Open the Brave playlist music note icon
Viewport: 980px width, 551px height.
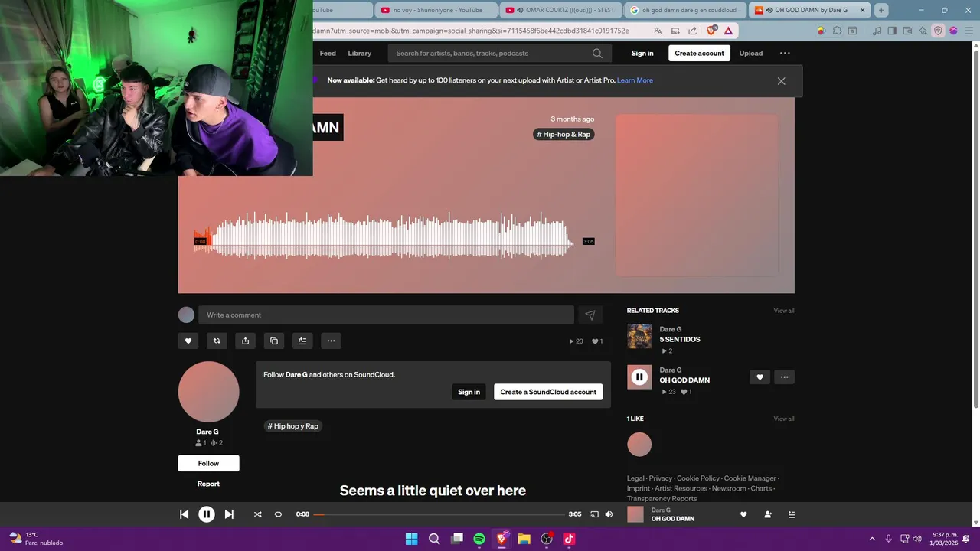pyautogui.click(x=877, y=31)
